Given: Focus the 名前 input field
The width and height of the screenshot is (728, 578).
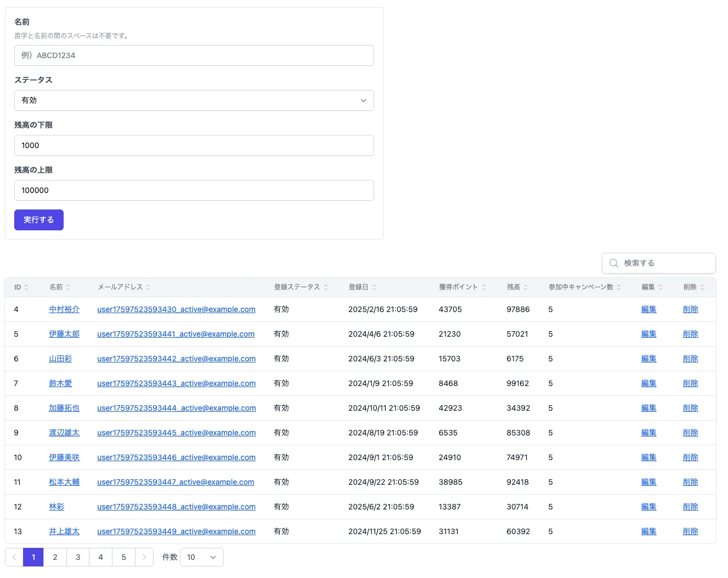Looking at the screenshot, I should (x=194, y=55).
